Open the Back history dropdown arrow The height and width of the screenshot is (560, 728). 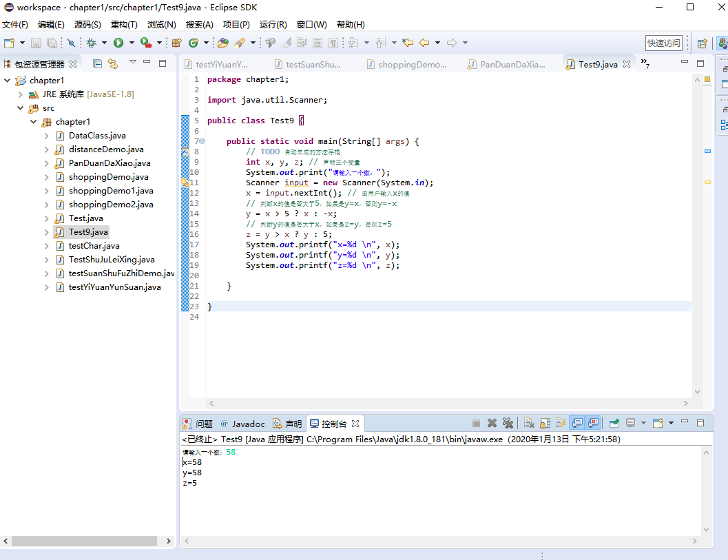[437, 43]
